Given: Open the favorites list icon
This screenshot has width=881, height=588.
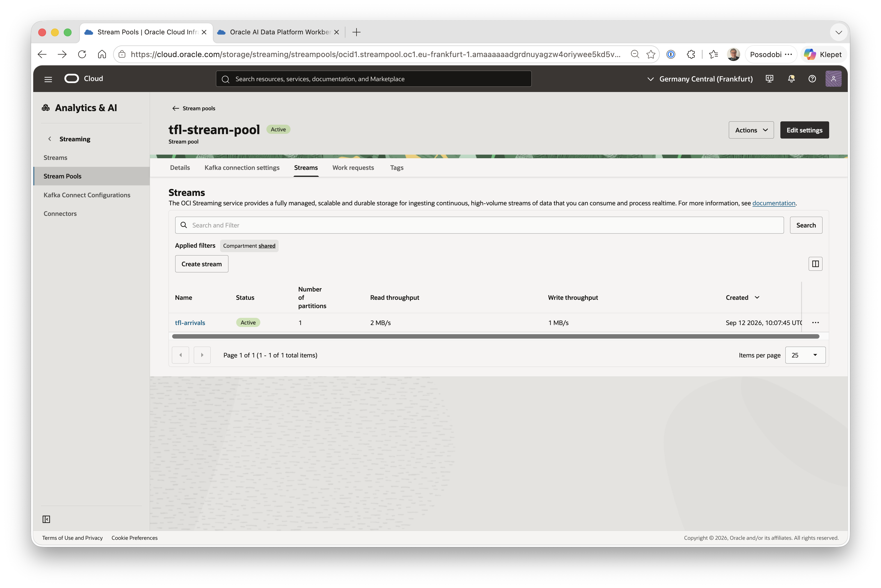Looking at the screenshot, I should pos(713,54).
